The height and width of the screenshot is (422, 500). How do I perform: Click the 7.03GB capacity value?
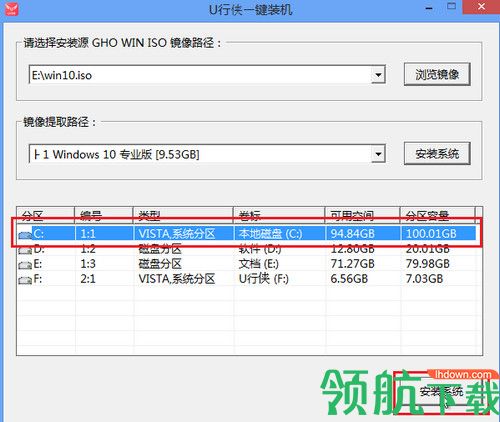[424, 279]
